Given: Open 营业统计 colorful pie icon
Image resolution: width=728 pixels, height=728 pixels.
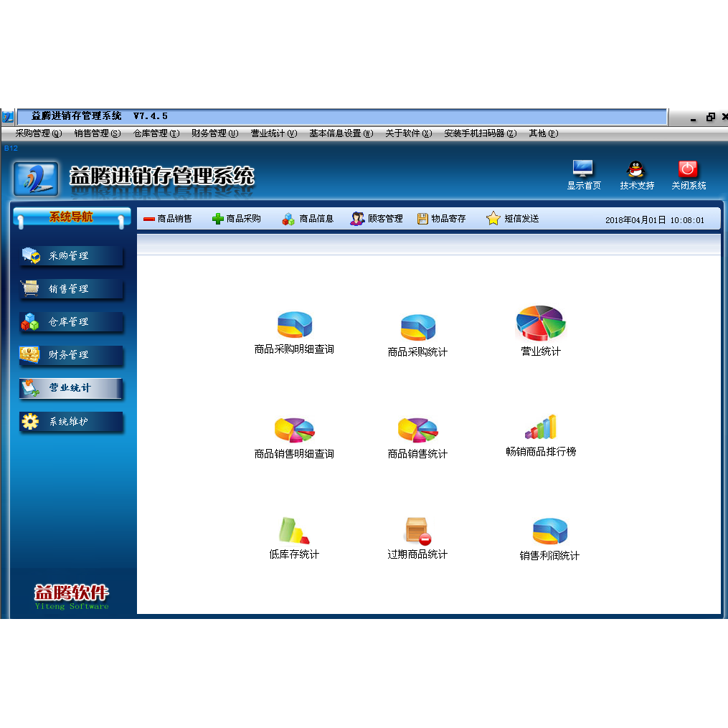Looking at the screenshot, I should click(540, 323).
